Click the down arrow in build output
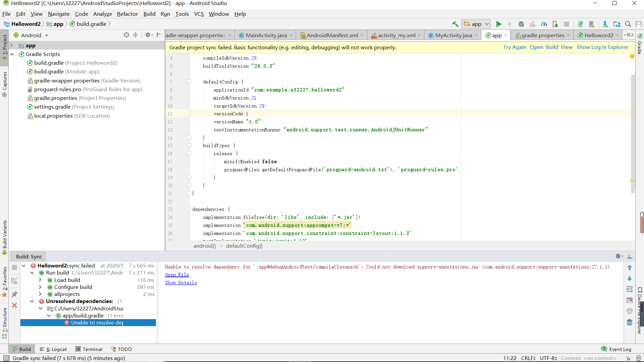The height and width of the screenshot is (362, 644). tap(630, 279)
